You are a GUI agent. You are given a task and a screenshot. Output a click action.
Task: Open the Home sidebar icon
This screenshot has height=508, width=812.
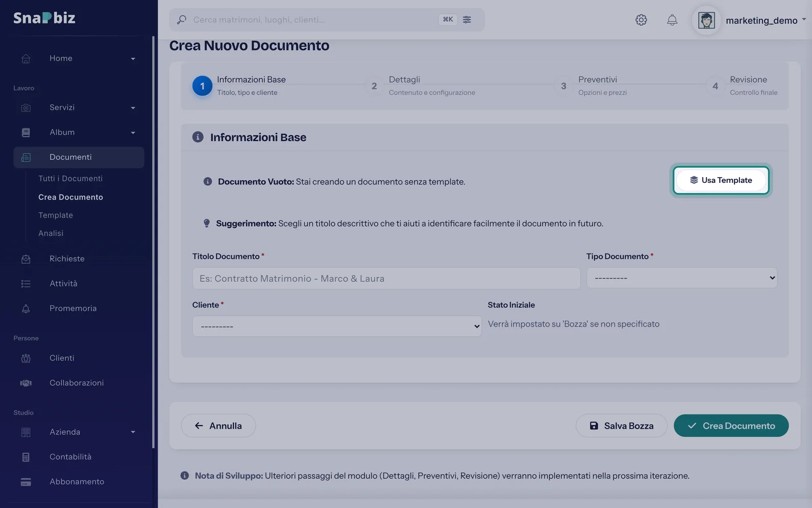click(x=26, y=58)
